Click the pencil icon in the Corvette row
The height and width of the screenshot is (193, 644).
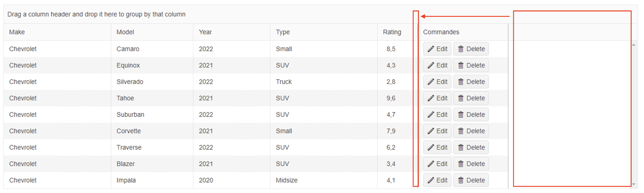pos(431,131)
